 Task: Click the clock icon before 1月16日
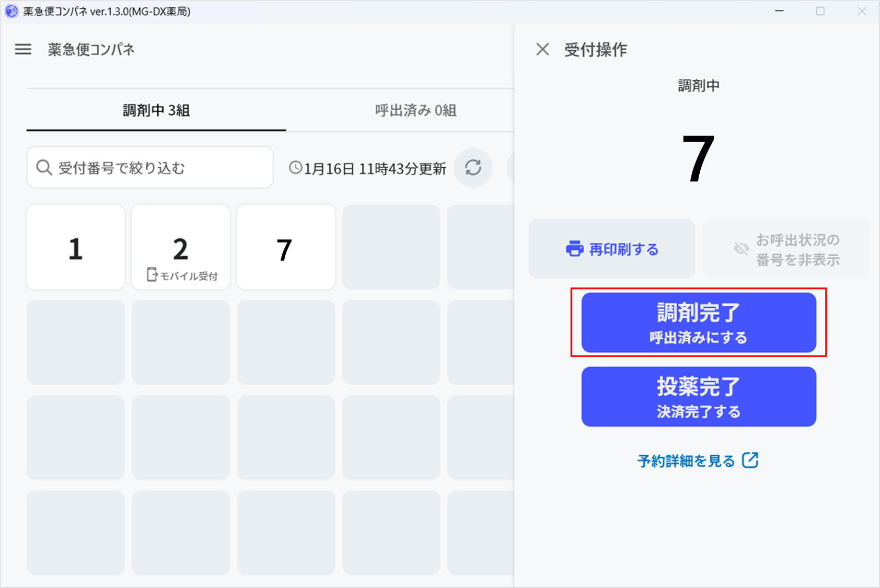(296, 168)
